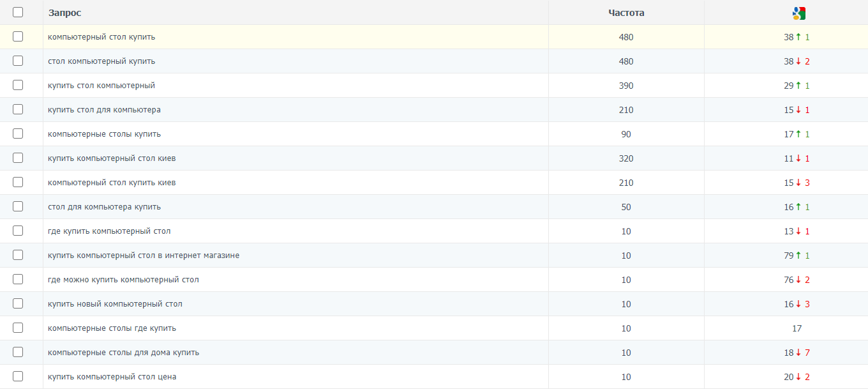Select query компьютерный стол купить киев

[x=112, y=183]
